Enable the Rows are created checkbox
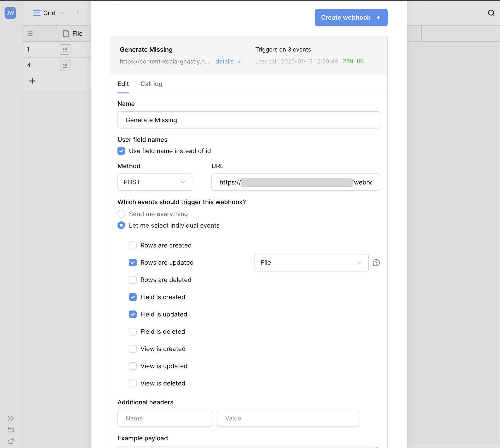 [133, 245]
